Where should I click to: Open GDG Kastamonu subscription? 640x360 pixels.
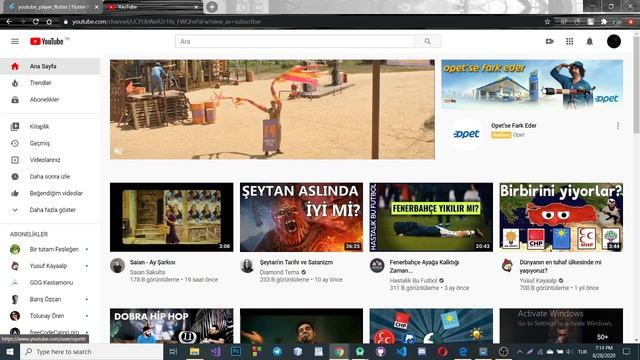click(50, 282)
